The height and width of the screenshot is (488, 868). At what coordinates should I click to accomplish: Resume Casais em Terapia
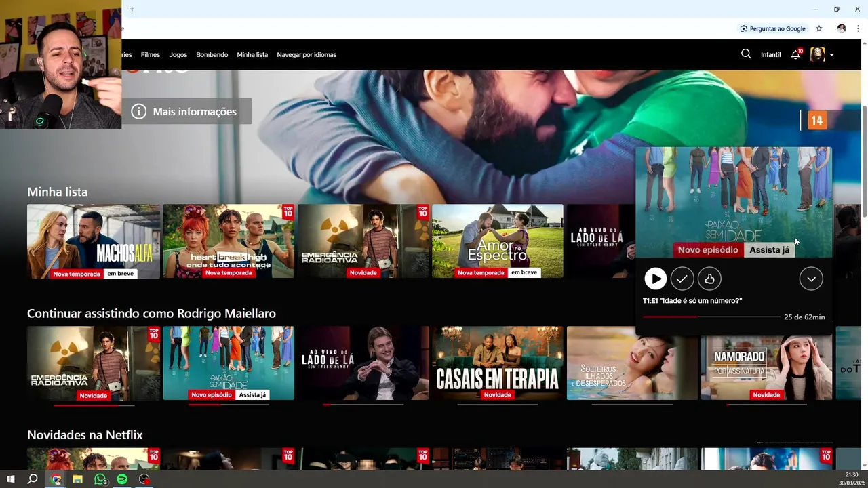tap(498, 363)
